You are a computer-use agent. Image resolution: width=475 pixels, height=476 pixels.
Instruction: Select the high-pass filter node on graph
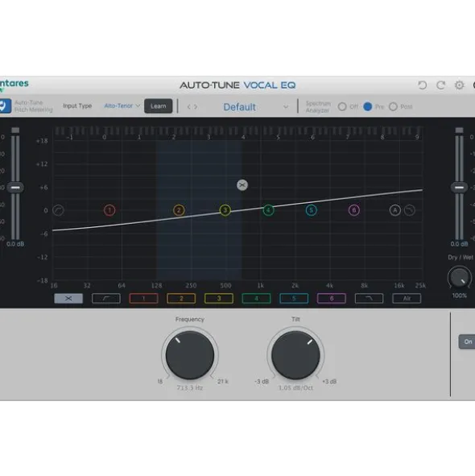click(x=58, y=210)
